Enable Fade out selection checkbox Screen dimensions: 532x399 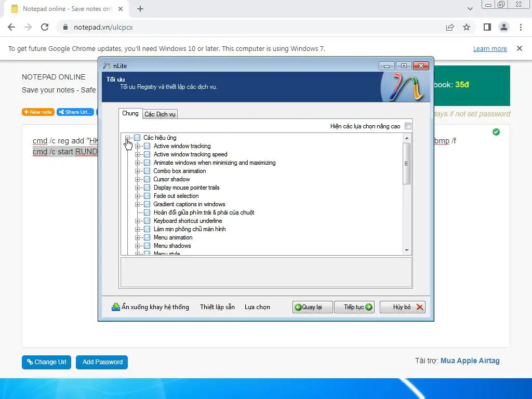point(147,196)
